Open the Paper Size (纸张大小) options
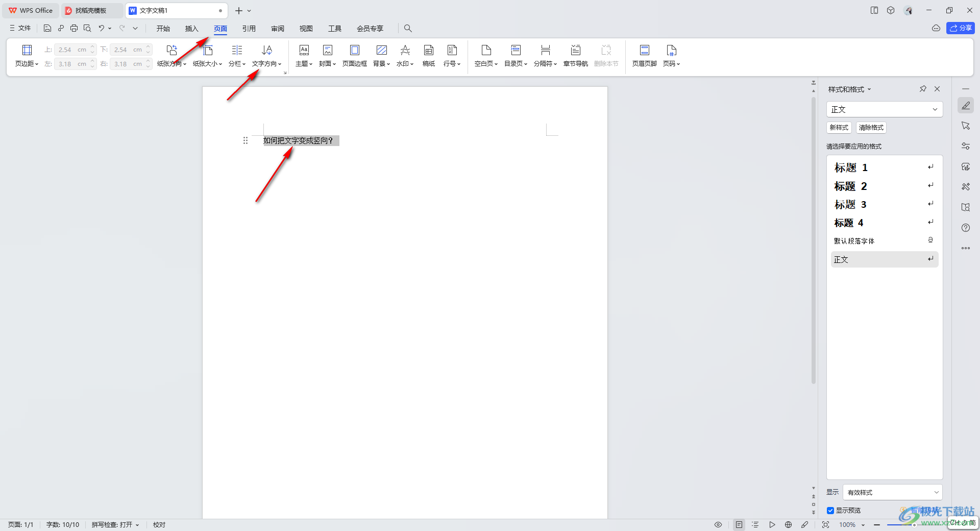Image resolution: width=980 pixels, height=531 pixels. 207,56
